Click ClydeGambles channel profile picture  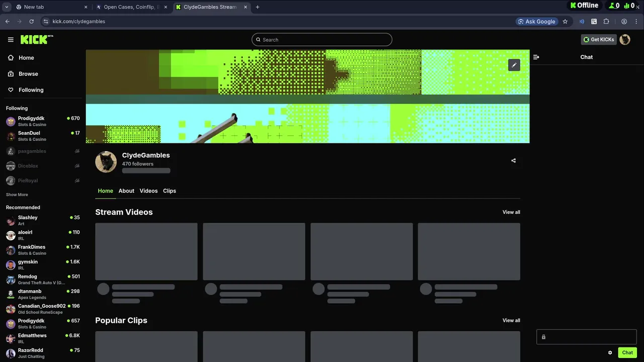point(106,162)
